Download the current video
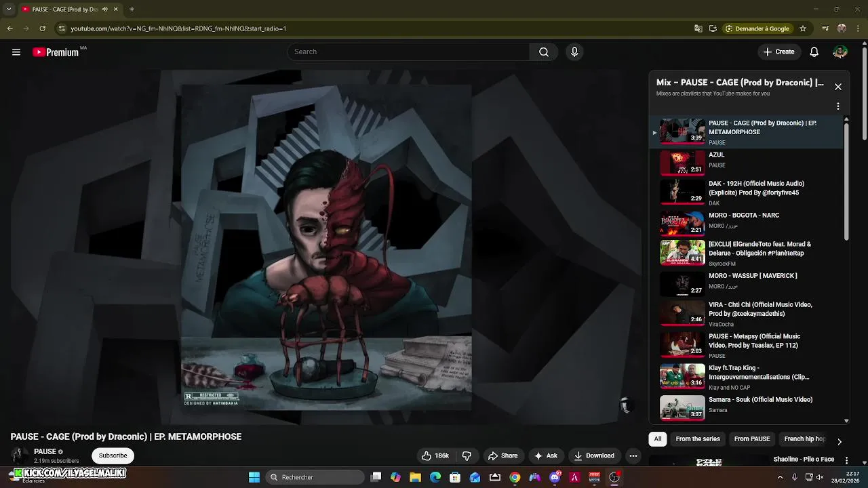The width and height of the screenshot is (868, 488). click(x=594, y=456)
